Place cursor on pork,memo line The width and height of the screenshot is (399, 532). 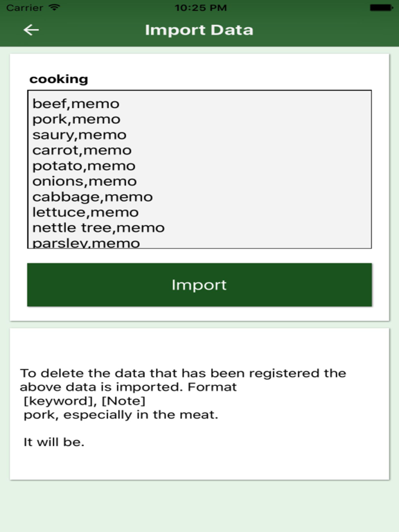coord(76,119)
